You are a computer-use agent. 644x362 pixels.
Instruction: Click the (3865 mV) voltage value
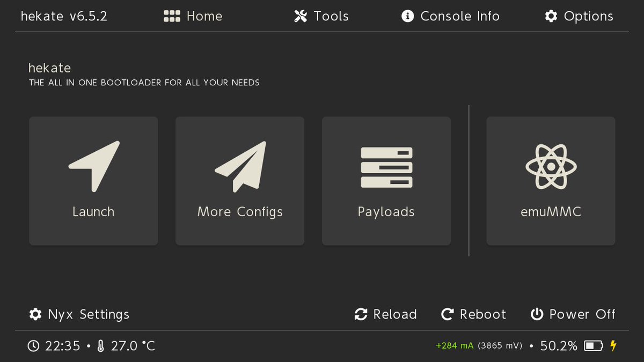point(500,346)
